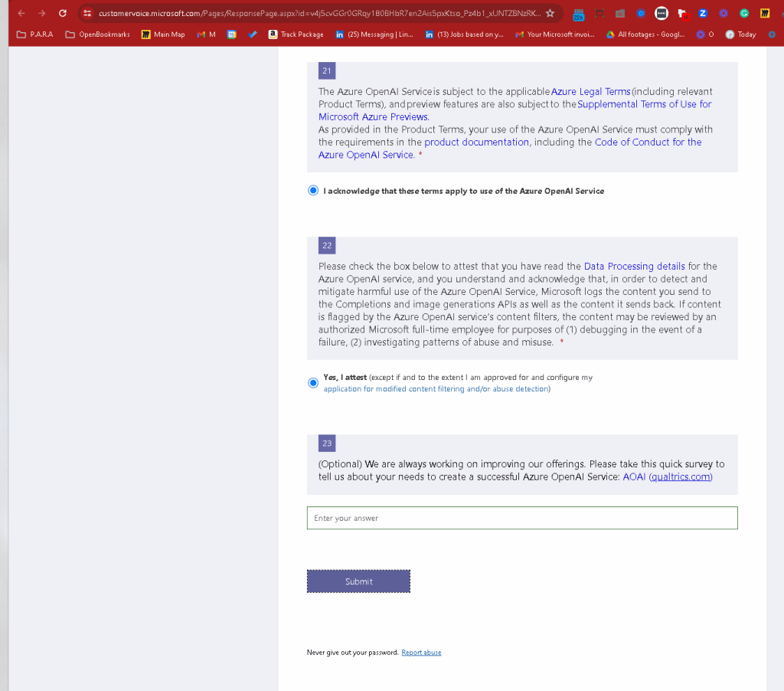Open the purple sunburst O bookmark
The width and height of the screenshot is (784, 691).
coord(705,34)
